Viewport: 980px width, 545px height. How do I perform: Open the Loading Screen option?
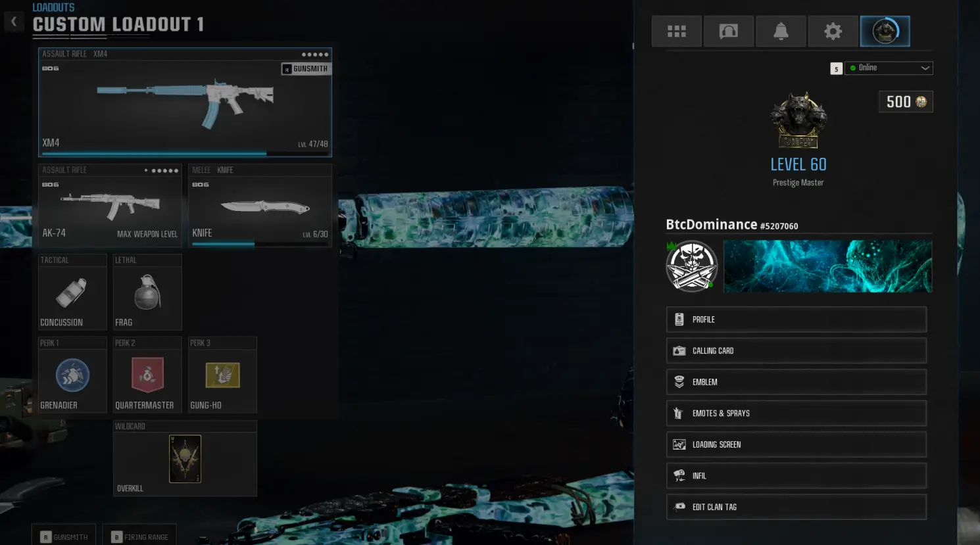[x=796, y=444]
